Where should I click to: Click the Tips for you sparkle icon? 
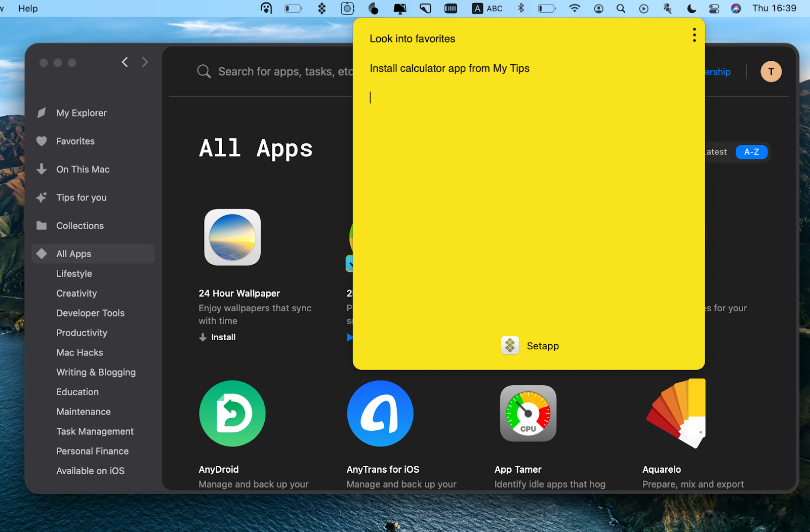[42, 197]
